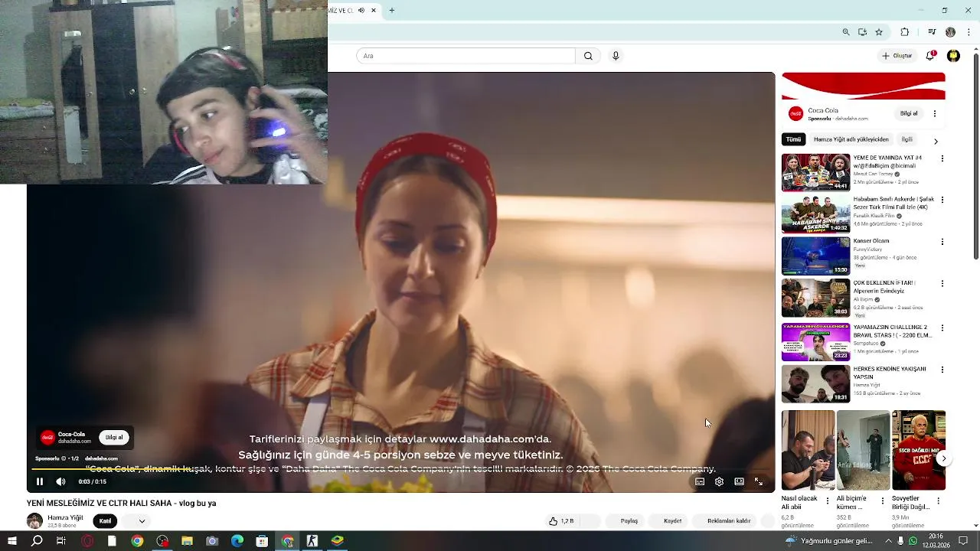Image resolution: width=980 pixels, height=551 pixels.
Task: Launch Opera from taskbar
Action: (x=87, y=541)
